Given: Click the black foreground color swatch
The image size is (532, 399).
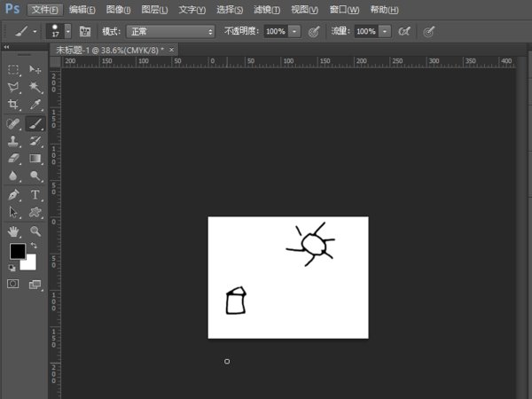Looking at the screenshot, I should coord(17,252).
